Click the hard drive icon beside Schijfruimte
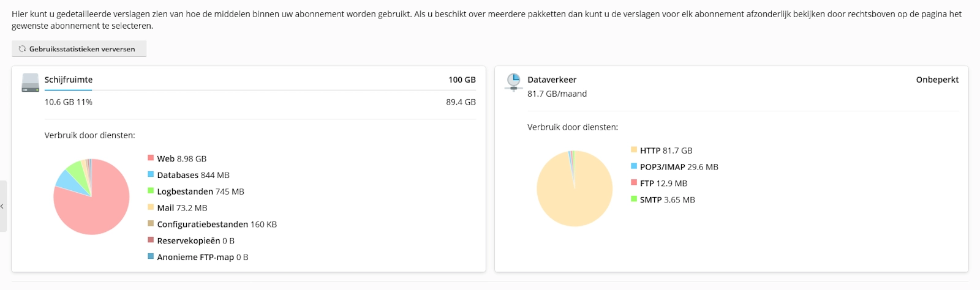 click(30, 83)
